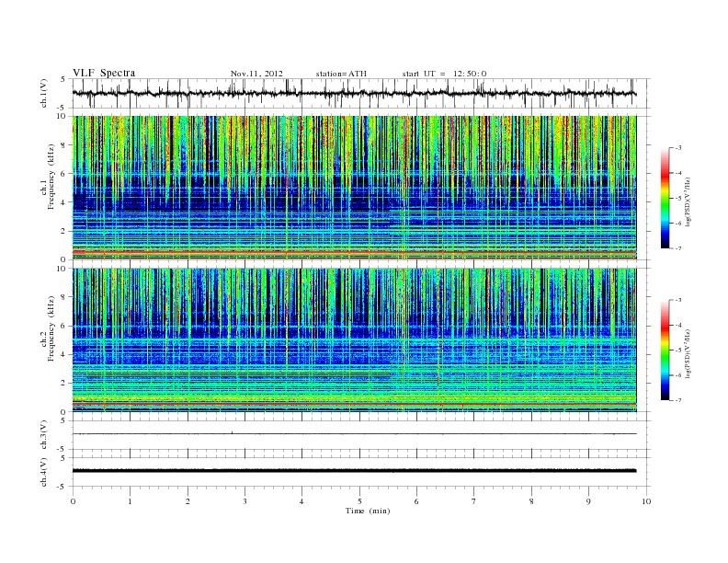Viewport: 728px width, 563px height.
Task: Click the 'station=ATH' label
Action: pos(341,74)
